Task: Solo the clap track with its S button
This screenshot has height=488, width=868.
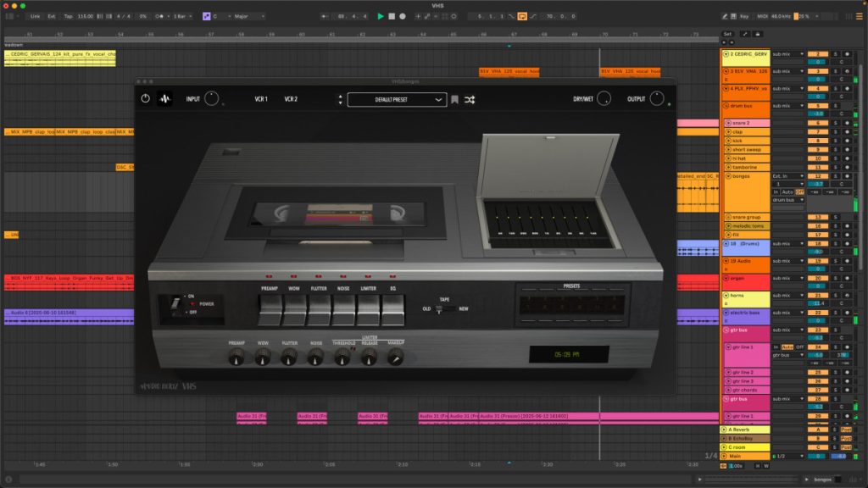Action: [835, 131]
